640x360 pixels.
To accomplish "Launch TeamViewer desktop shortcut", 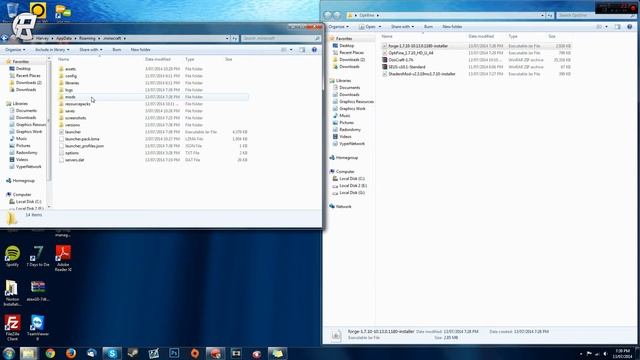I will [x=38, y=328].
